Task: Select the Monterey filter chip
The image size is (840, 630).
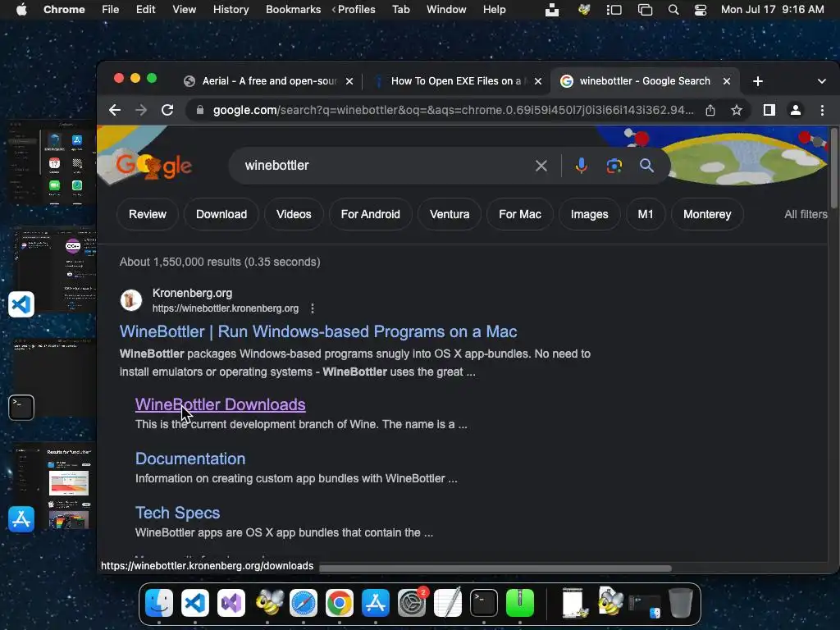Action: click(x=707, y=214)
